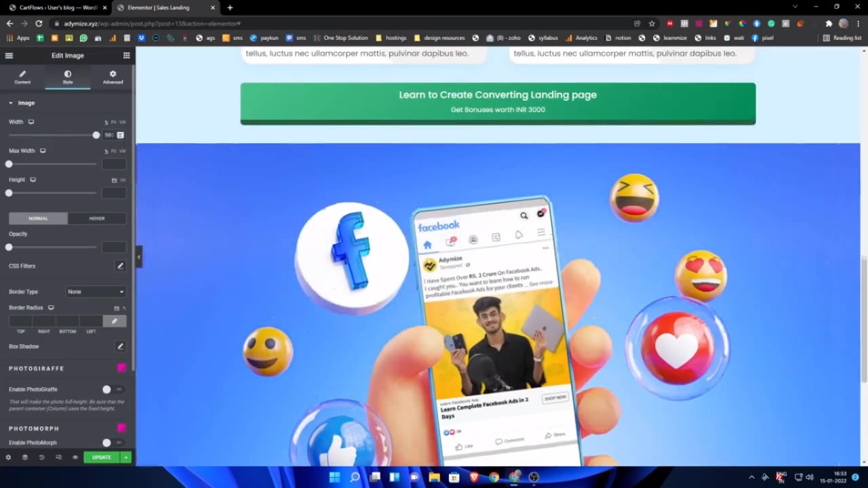
Task: Enable PhotoMorph switch
Action: (x=113, y=443)
